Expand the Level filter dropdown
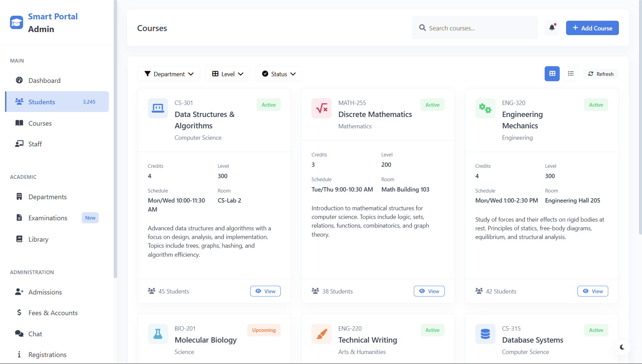 (227, 74)
